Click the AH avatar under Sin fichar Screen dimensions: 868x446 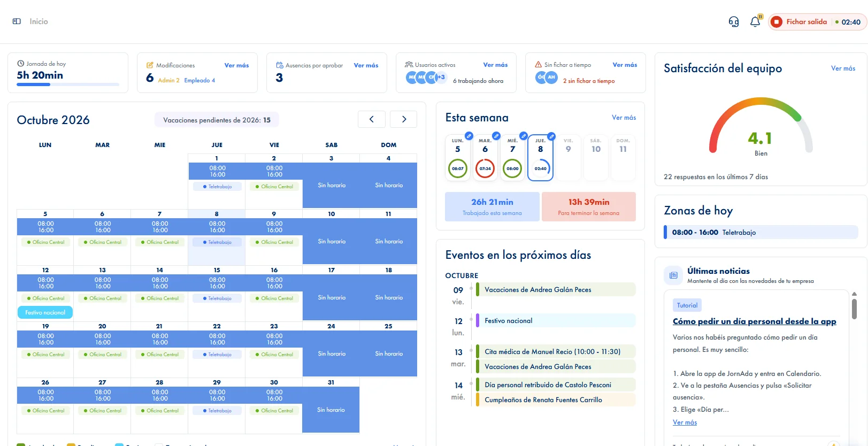pyautogui.click(x=551, y=78)
